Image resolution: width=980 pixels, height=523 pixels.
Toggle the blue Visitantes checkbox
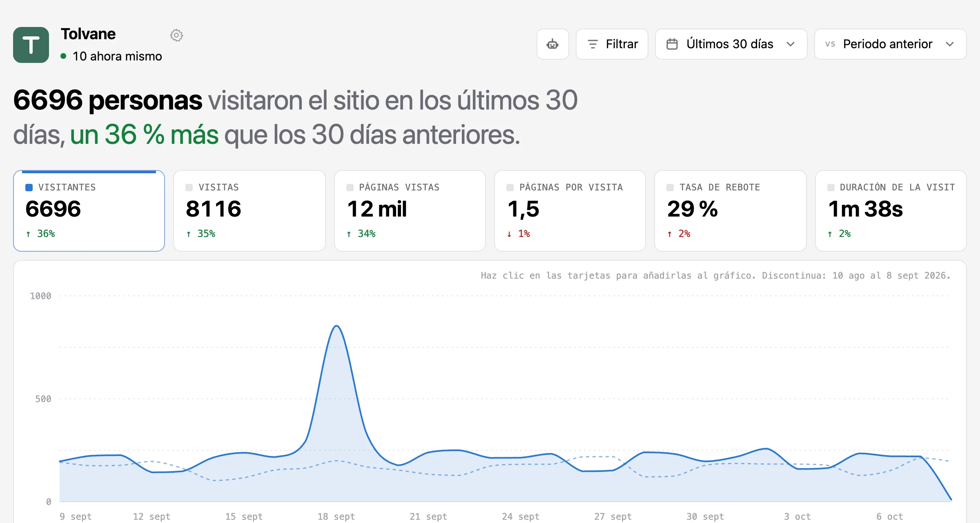[x=29, y=188]
